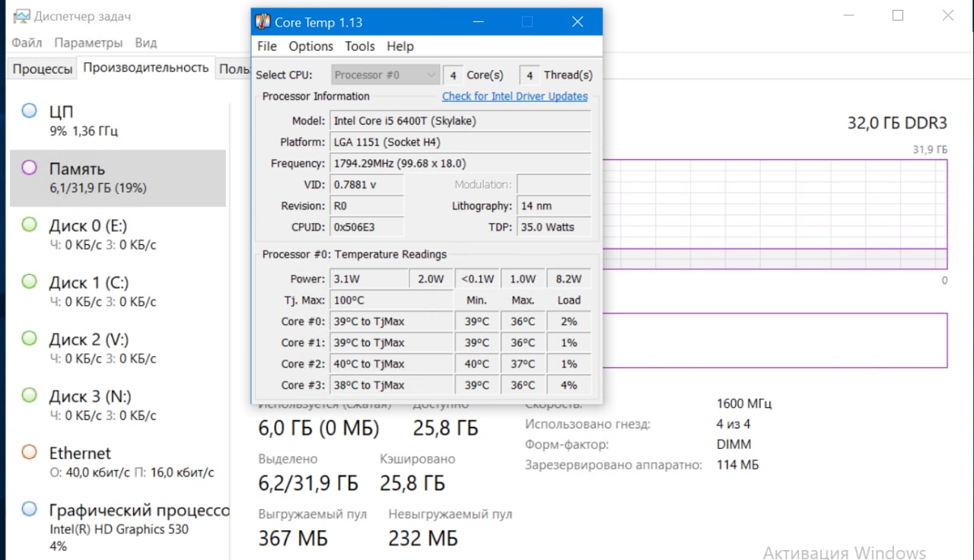Click the Графический процессор circle icon
The image size is (974, 560).
click(x=29, y=509)
